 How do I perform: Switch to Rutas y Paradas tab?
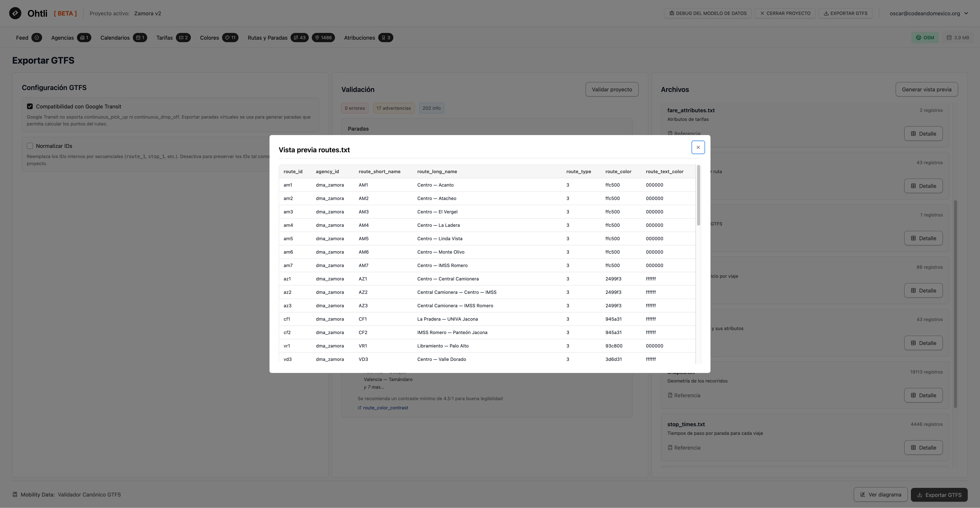pyautogui.click(x=291, y=38)
